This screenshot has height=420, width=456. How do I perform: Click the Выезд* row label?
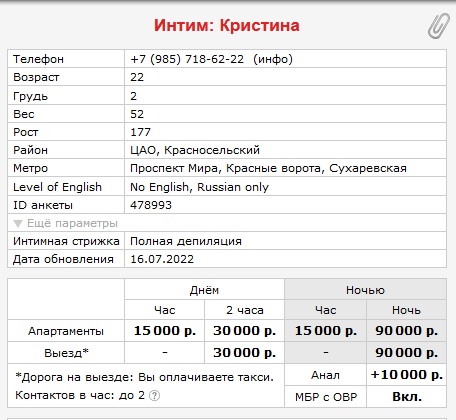point(66,353)
